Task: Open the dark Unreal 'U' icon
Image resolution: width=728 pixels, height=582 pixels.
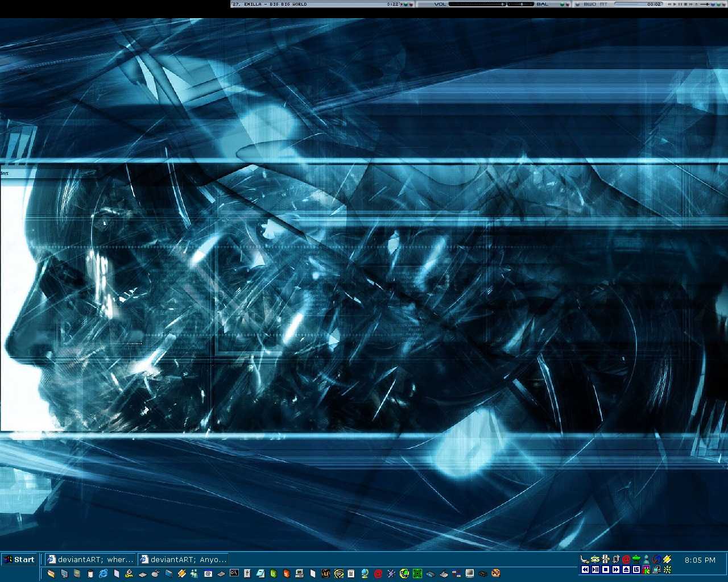Action: click(325, 573)
